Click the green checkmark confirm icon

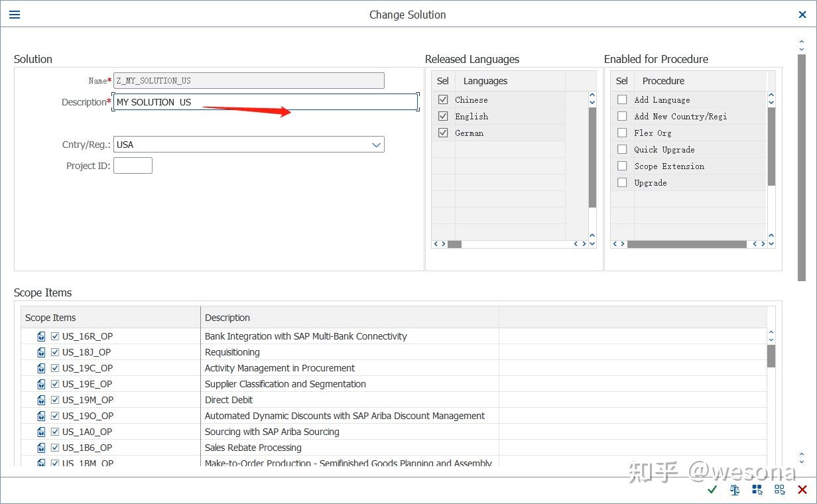pos(712,489)
